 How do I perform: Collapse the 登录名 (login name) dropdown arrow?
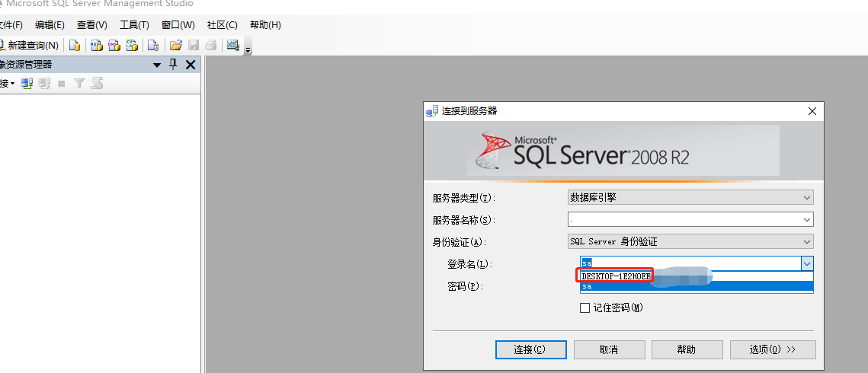click(807, 263)
